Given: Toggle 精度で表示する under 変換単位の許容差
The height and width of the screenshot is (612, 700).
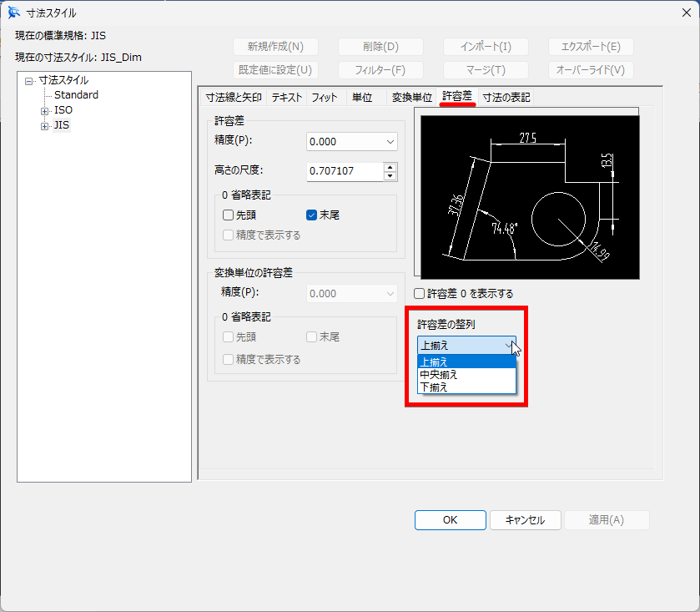Looking at the screenshot, I should coord(228,360).
